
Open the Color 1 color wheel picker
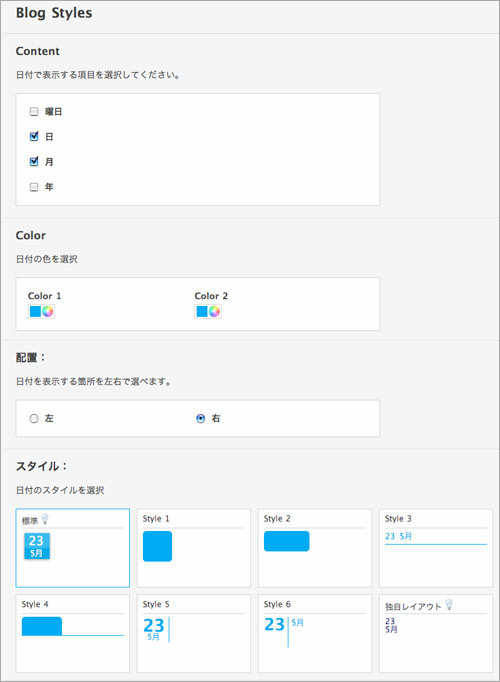(x=47, y=311)
